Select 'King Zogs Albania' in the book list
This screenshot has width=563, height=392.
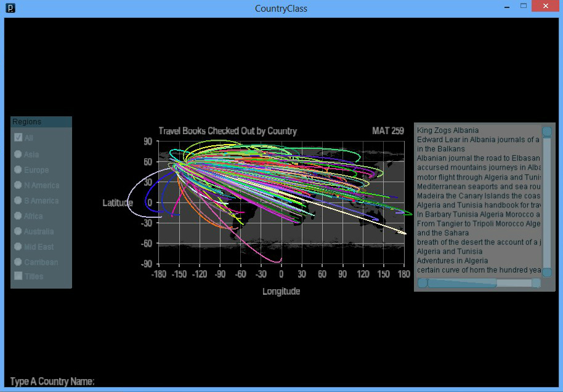click(448, 130)
